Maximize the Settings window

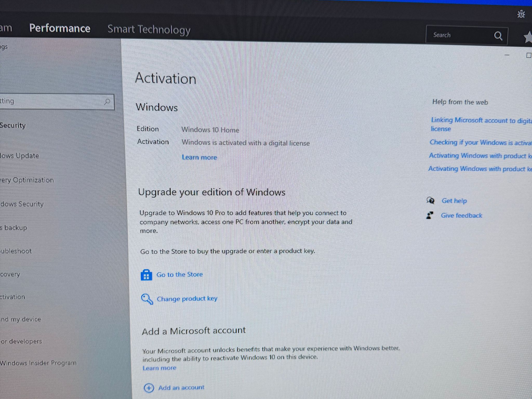[x=529, y=55]
